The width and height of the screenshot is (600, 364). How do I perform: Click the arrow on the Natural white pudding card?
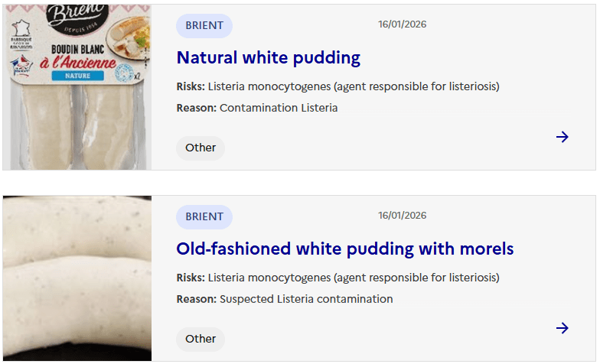click(x=562, y=137)
